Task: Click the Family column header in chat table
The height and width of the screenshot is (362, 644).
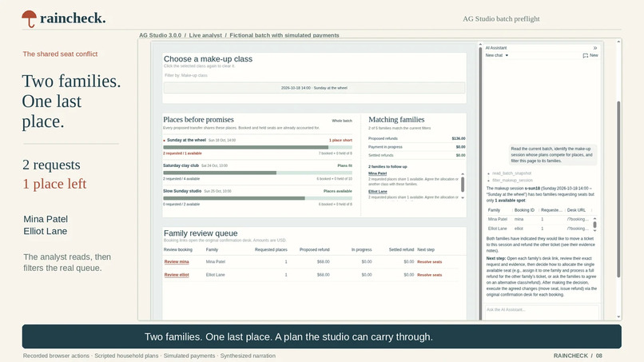Action: point(494,210)
